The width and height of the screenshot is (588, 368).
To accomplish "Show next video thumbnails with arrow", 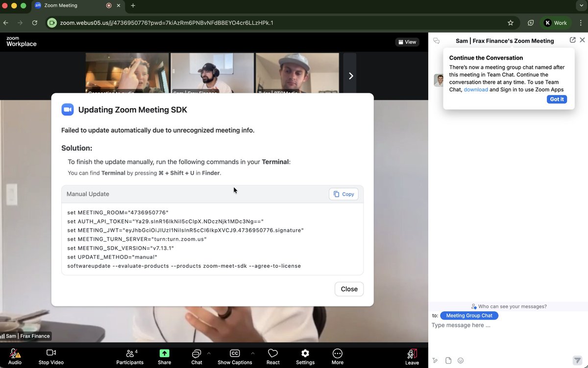I will pos(350,76).
